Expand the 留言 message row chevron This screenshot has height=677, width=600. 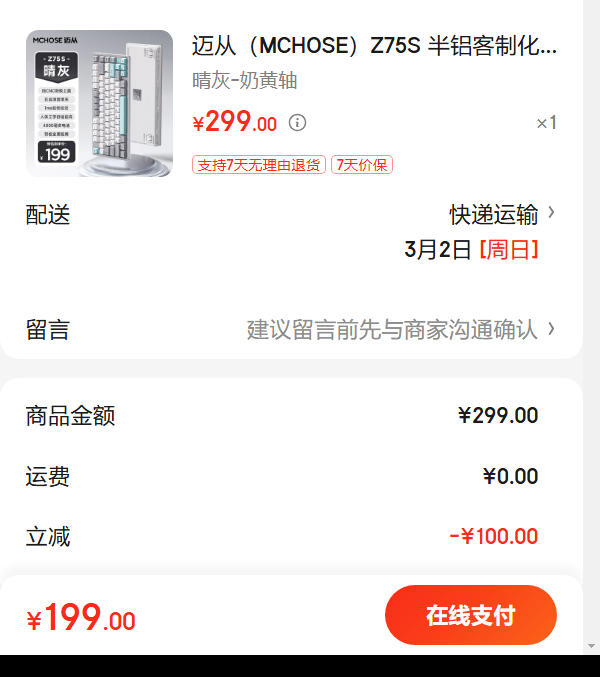(551, 329)
